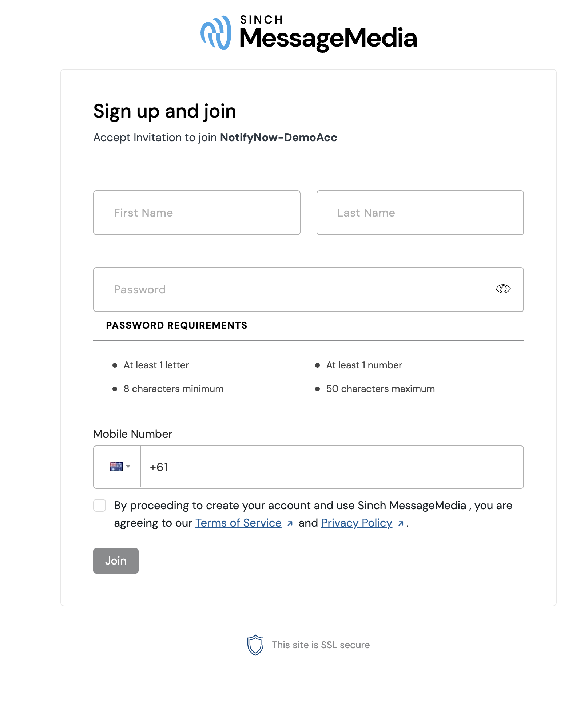Click the NotifyNow-DemoAcc account name
Viewport: 588px width, 709px height.
pos(278,138)
